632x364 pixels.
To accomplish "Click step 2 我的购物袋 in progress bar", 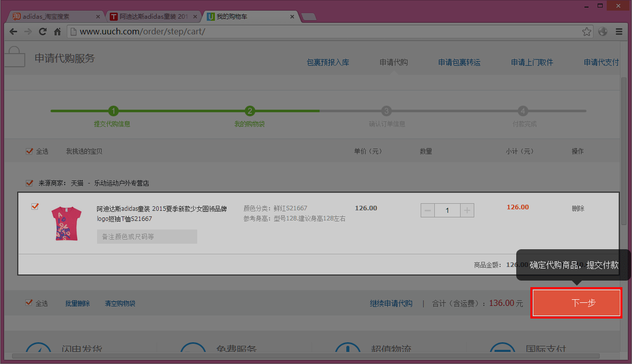I will (x=249, y=117).
